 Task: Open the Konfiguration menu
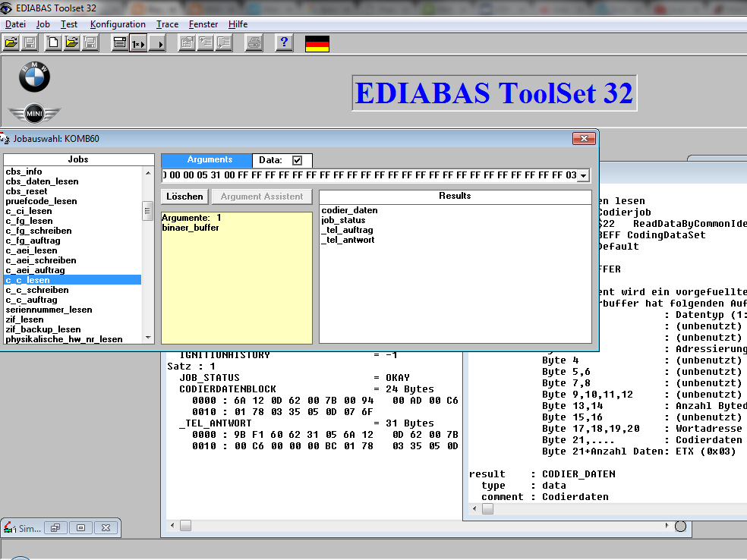[x=118, y=24]
